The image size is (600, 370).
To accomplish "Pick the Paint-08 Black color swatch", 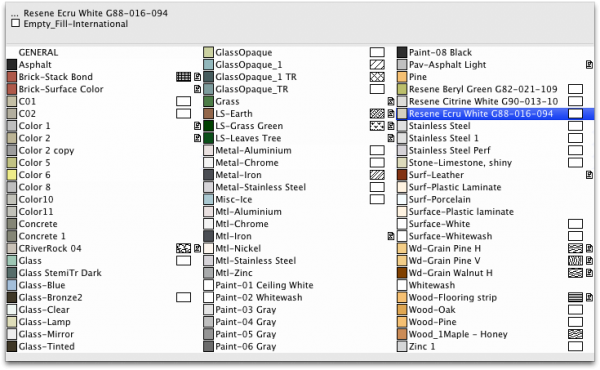I will coord(402,52).
